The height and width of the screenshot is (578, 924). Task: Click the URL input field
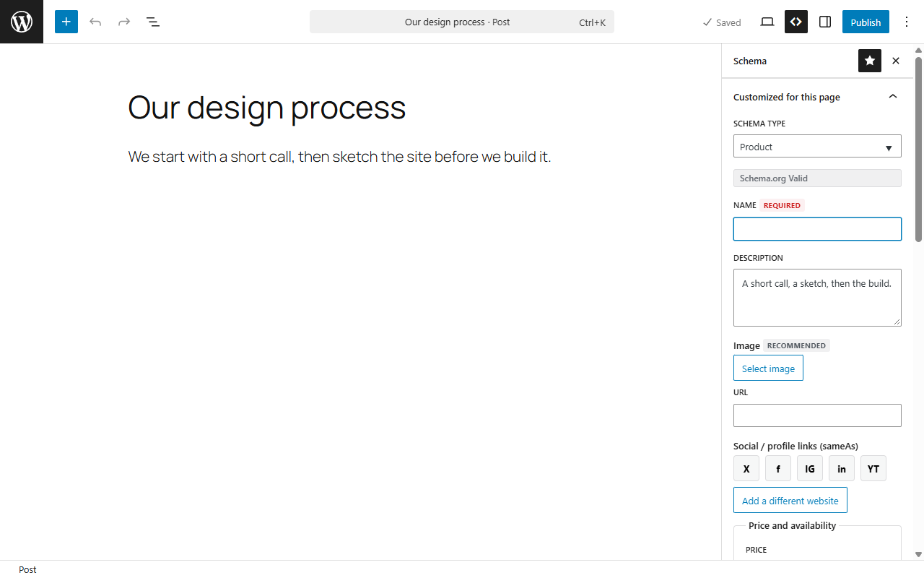coord(817,415)
